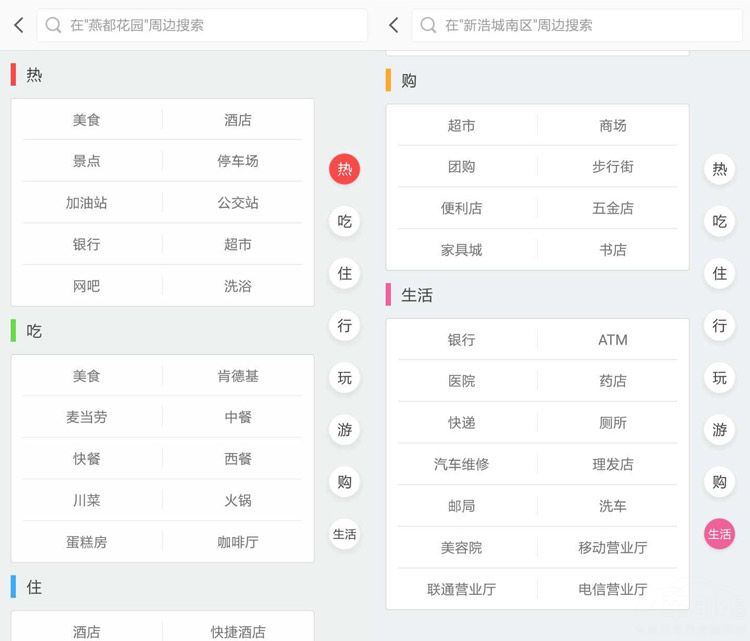The height and width of the screenshot is (641, 750).
Task: Open 电信营业厅 search option
Action: pyautogui.click(x=613, y=589)
